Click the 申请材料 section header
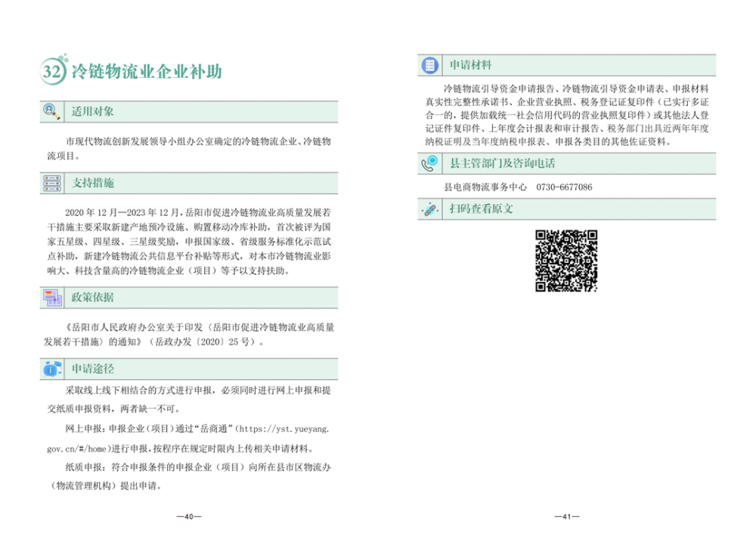This screenshot has width=756, height=556. 470,66
